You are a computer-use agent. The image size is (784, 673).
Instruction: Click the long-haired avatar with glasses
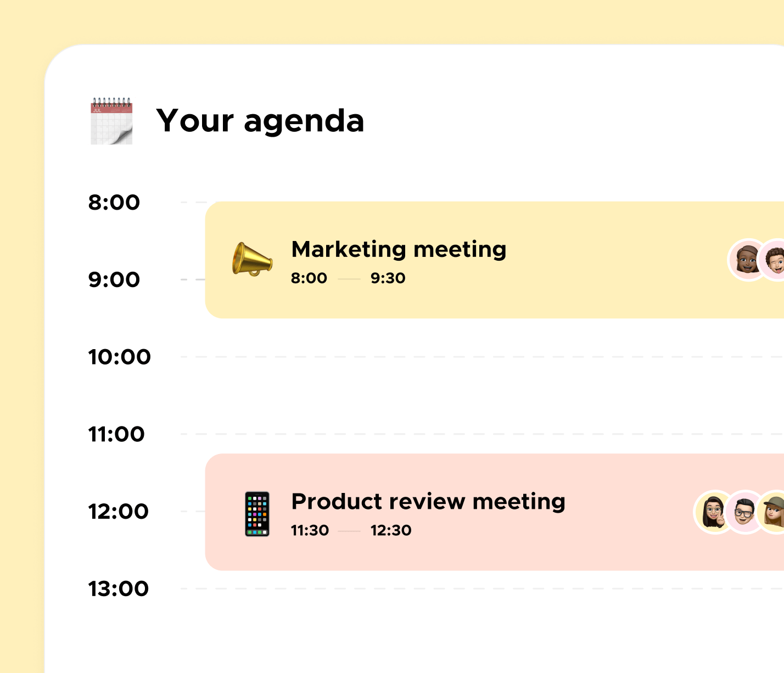713,512
